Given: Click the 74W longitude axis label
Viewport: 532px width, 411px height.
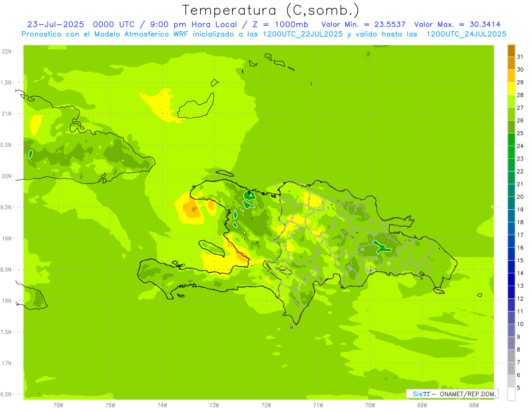Looking at the screenshot, I should pyautogui.click(x=162, y=405).
